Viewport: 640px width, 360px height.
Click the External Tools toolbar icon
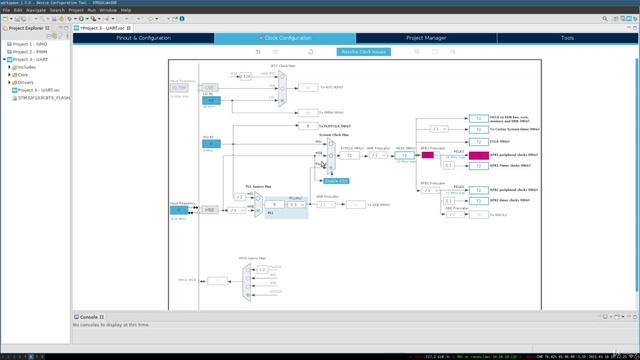pos(93,19)
